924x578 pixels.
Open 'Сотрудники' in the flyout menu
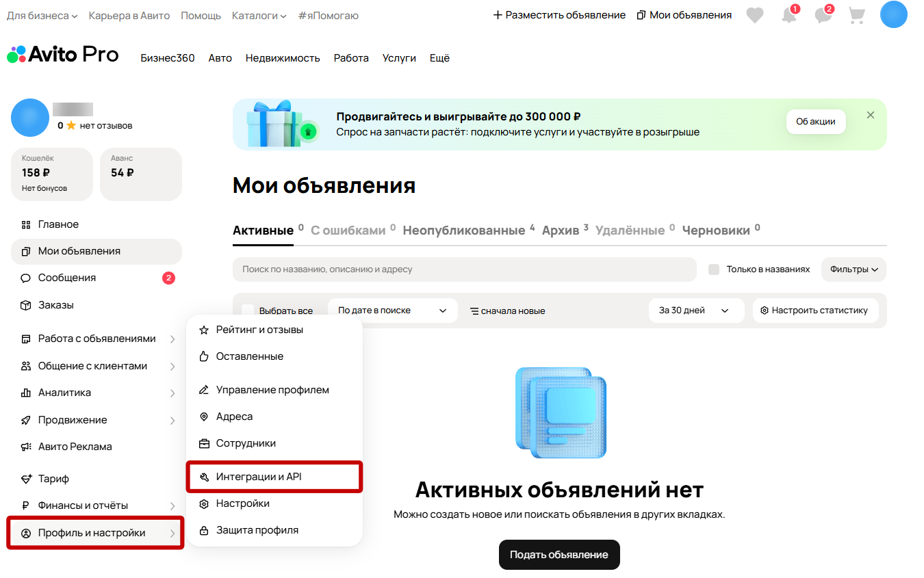[x=274, y=443]
